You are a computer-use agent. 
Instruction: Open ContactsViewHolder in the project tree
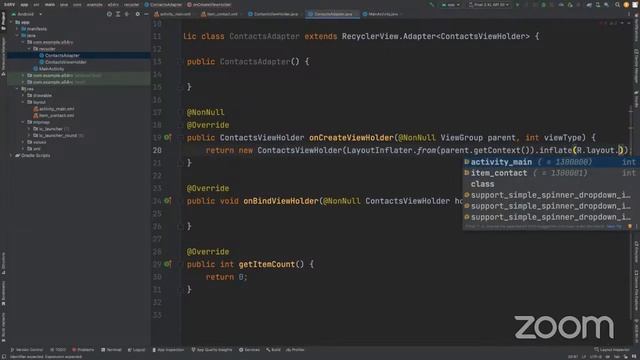click(66, 62)
